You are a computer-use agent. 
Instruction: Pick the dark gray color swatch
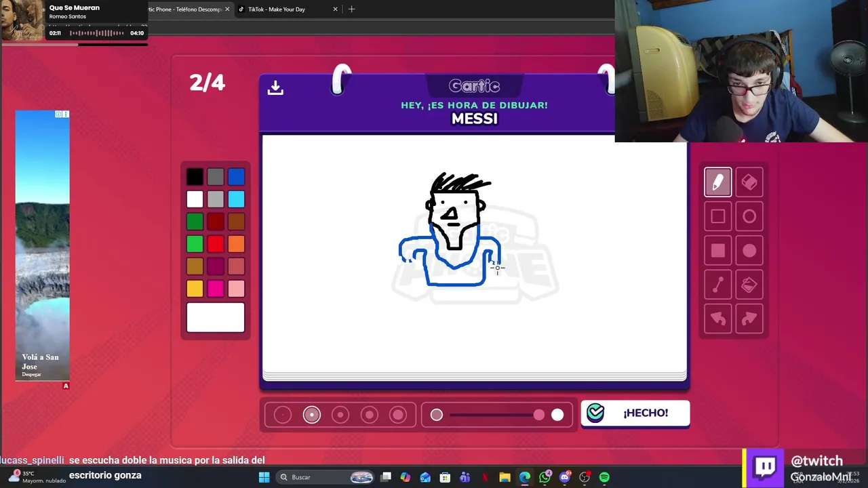(x=216, y=177)
